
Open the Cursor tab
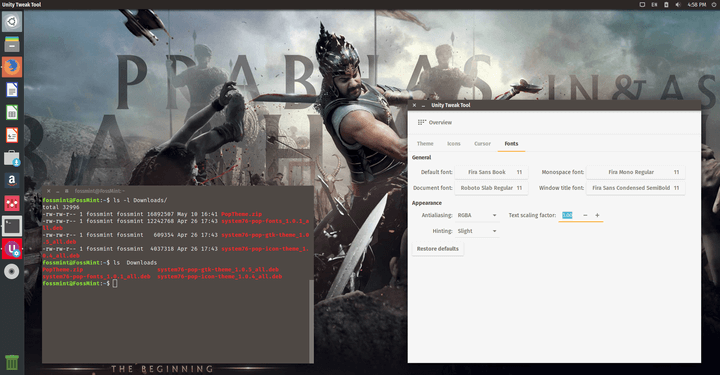(482, 144)
